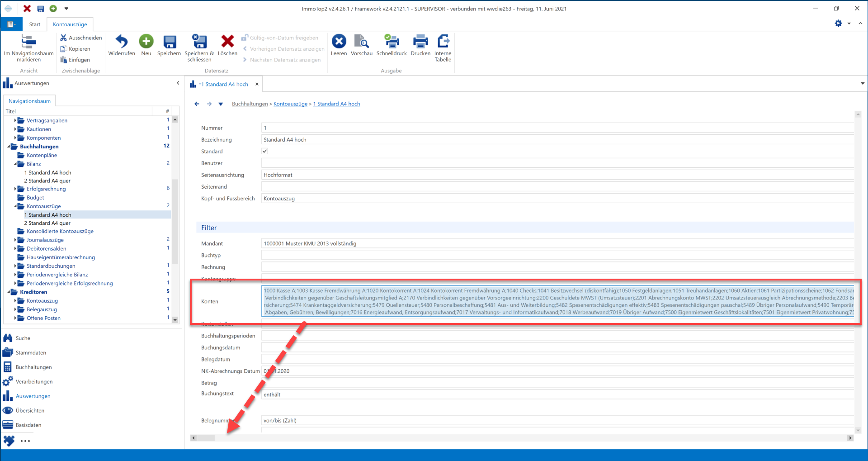This screenshot has height=461, width=868.
Task: Open Interne Tabelle export
Action: [x=443, y=48]
